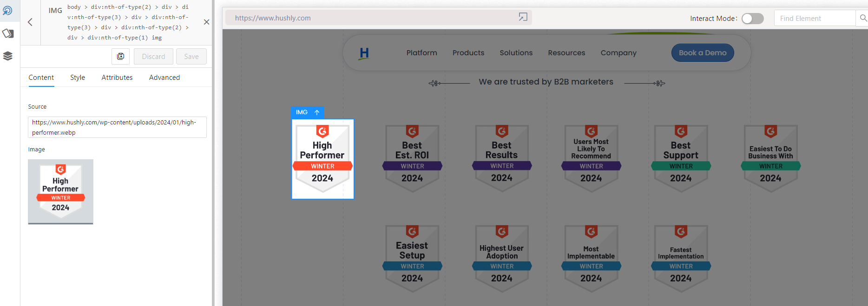Click the open-in-new-window icon in URL bar
The width and height of the screenshot is (868, 306).
coord(523,17)
